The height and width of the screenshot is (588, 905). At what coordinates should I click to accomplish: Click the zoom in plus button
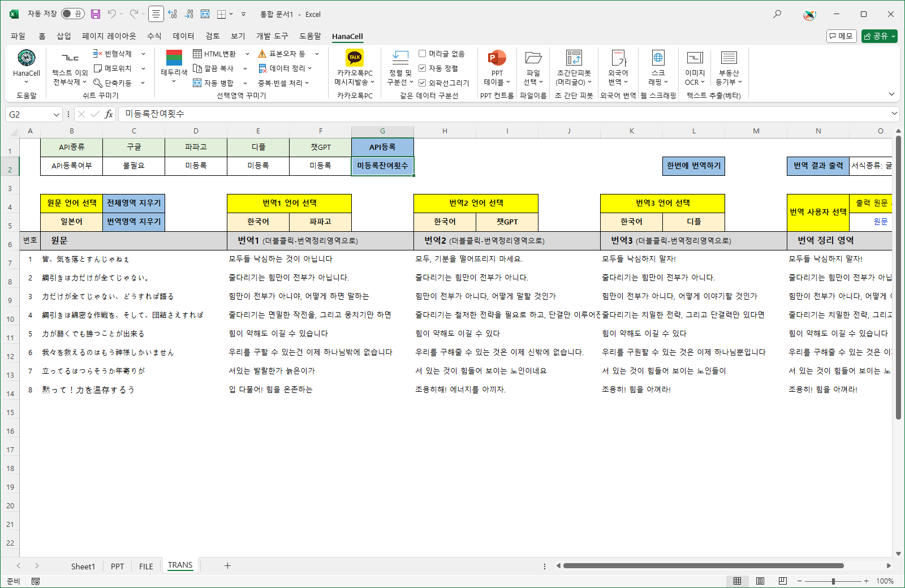866,581
